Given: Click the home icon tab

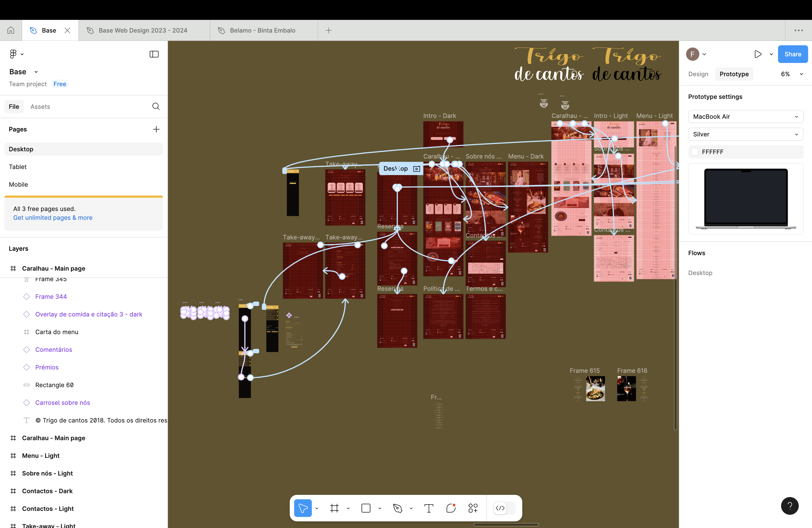Looking at the screenshot, I should click(x=11, y=30).
